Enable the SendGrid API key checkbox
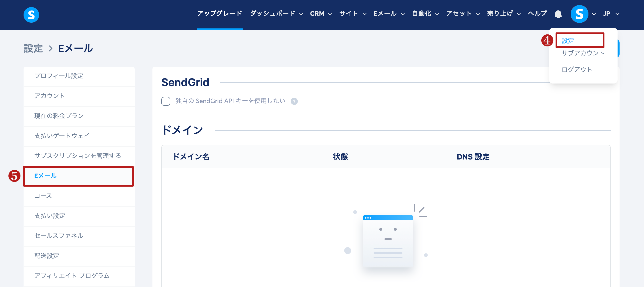This screenshot has height=287, width=644. tap(166, 101)
